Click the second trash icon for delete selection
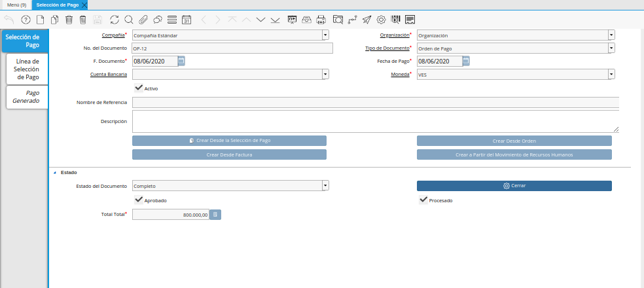The width and height of the screenshot is (644, 288). 83,20
